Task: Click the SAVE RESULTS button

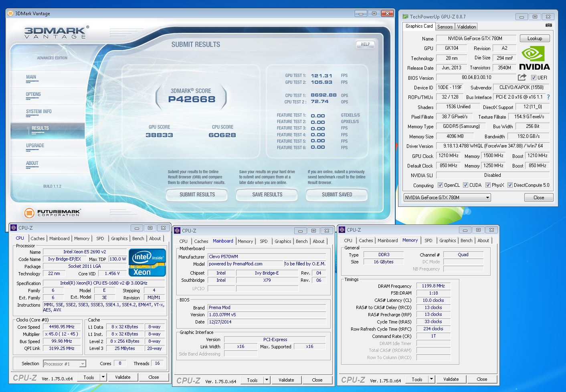Action: tap(267, 194)
